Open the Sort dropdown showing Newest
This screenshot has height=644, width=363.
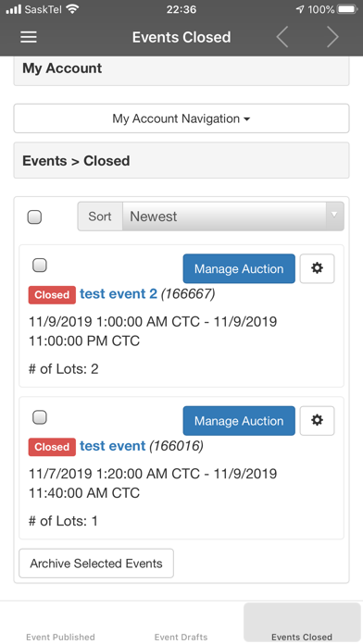tap(233, 217)
